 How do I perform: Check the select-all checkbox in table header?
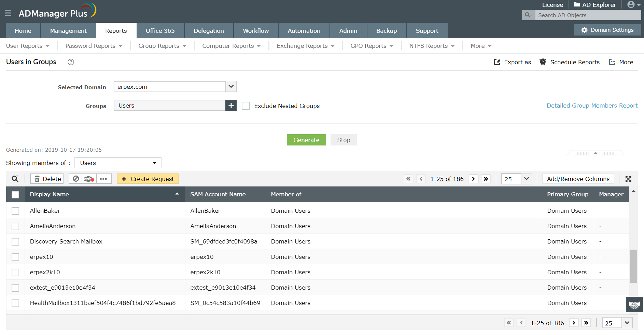(x=15, y=195)
